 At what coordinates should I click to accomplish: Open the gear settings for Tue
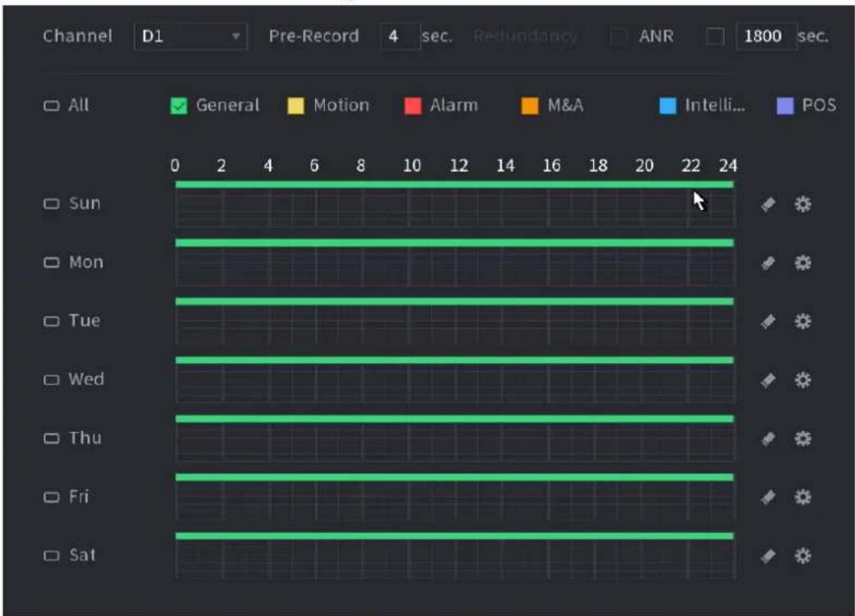[x=802, y=321]
